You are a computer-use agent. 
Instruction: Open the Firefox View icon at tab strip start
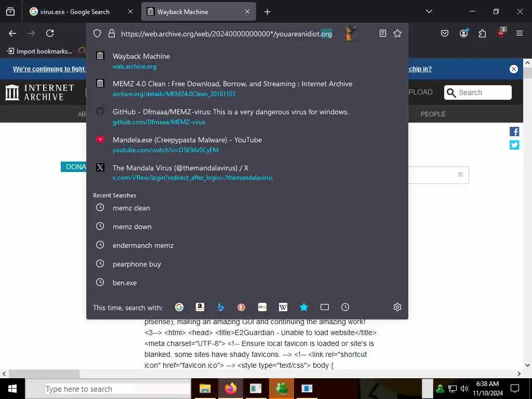[x=10, y=11]
